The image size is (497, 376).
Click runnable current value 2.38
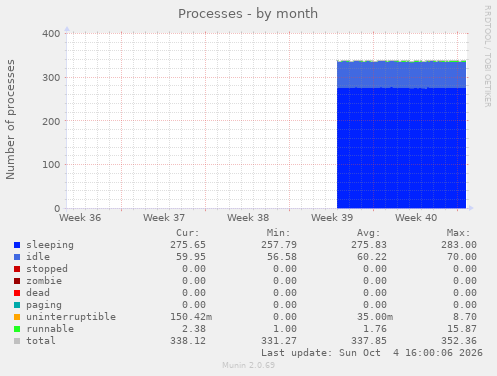click(194, 329)
